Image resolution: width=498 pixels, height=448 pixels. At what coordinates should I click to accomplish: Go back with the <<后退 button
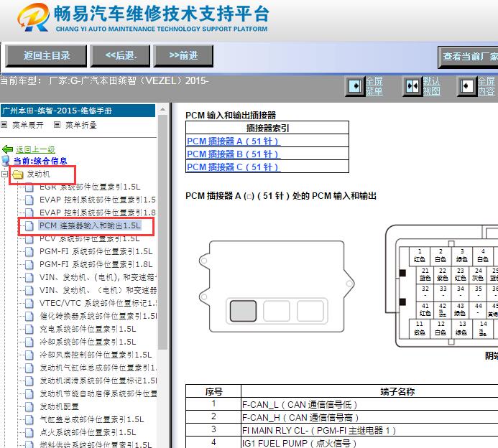tap(120, 56)
